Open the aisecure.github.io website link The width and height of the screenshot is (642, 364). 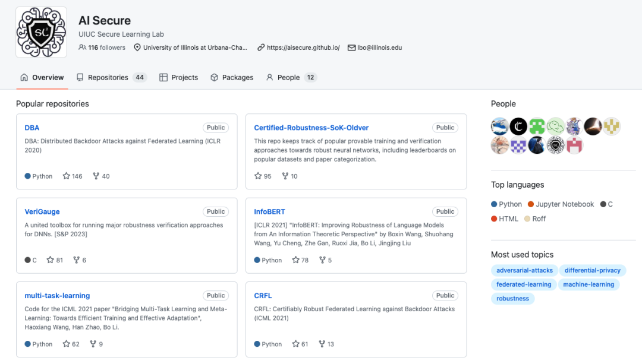point(303,48)
